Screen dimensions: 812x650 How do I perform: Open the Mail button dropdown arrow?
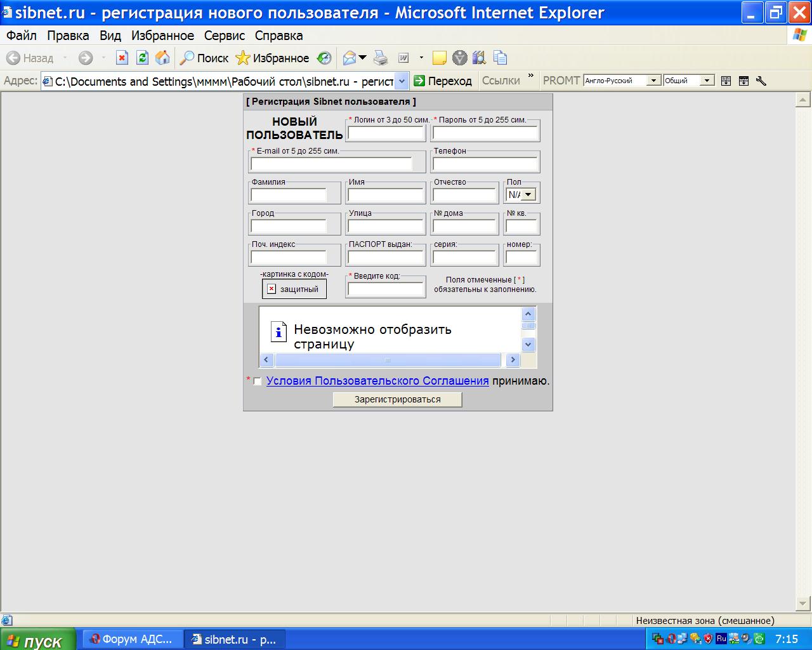(x=363, y=58)
